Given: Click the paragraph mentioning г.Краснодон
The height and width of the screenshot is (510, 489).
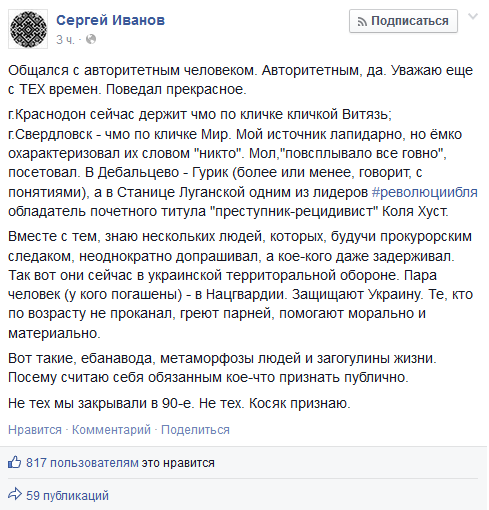Looking at the screenshot, I should tap(243, 163).
